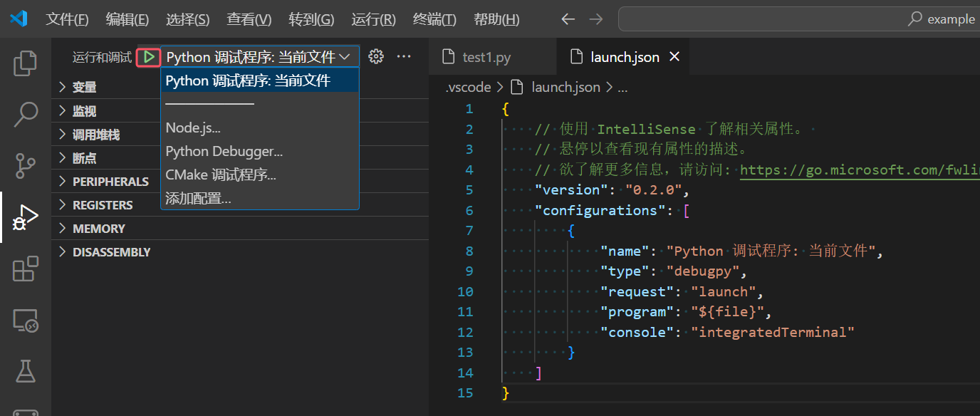Open the go.microsoft.com link in comment
The image size is (980, 416).
click(860, 170)
